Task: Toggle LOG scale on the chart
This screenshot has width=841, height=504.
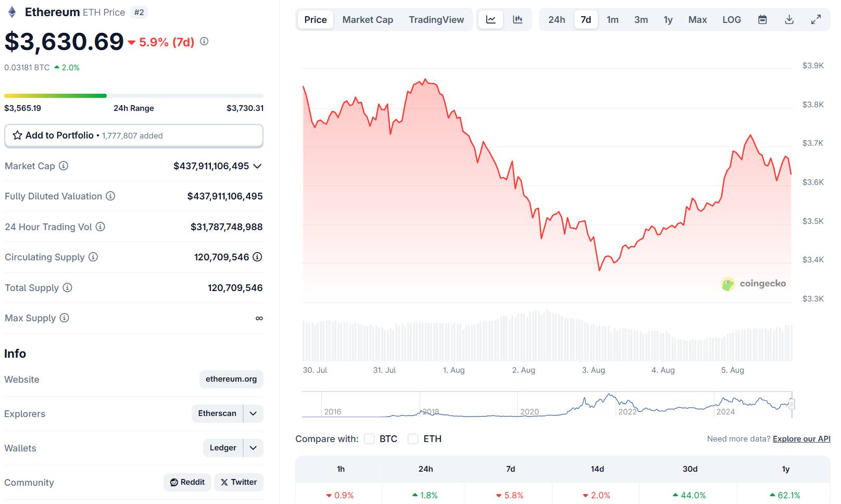Action: tap(732, 20)
